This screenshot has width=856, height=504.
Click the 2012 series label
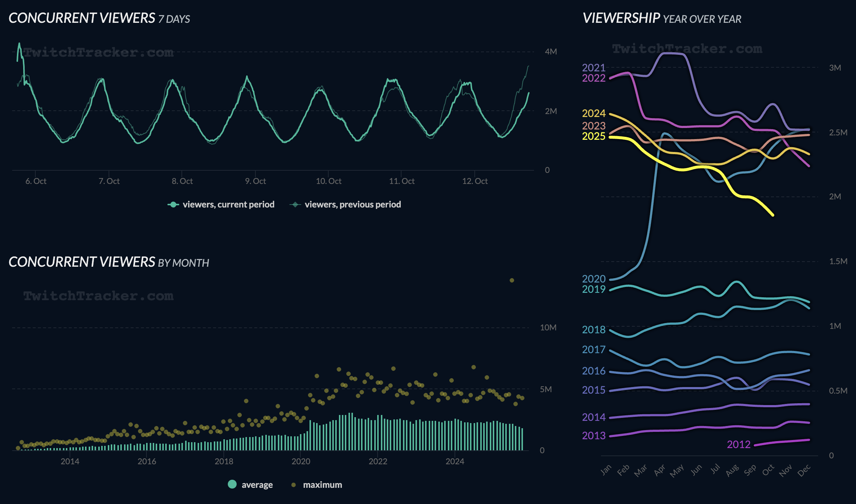(738, 444)
